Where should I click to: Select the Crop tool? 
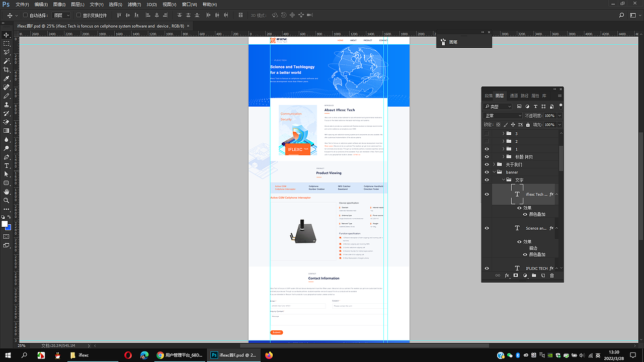tap(7, 70)
